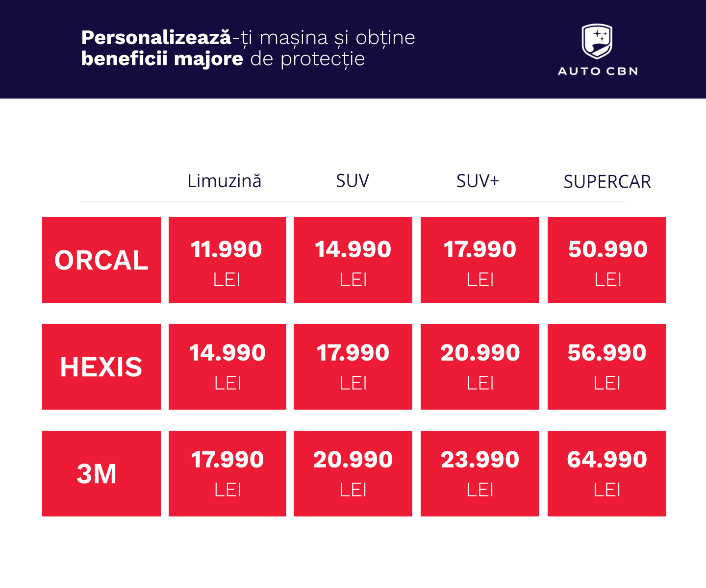Select the ORCAL brand row label
Image resolution: width=706 pixels, height=588 pixels.
101,260
